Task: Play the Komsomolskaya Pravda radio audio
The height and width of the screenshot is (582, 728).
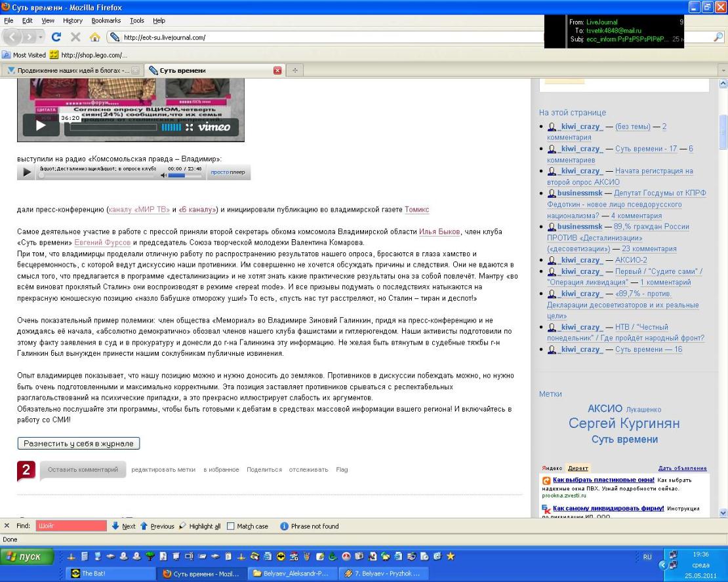Action: (x=27, y=172)
